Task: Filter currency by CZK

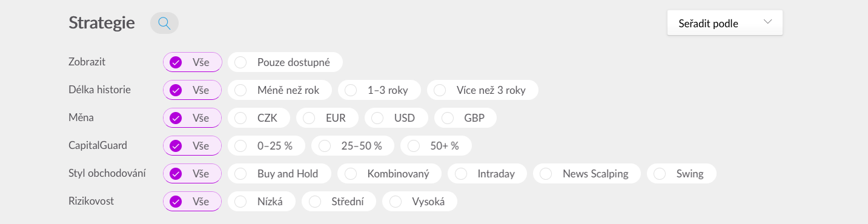Action: pyautogui.click(x=259, y=118)
